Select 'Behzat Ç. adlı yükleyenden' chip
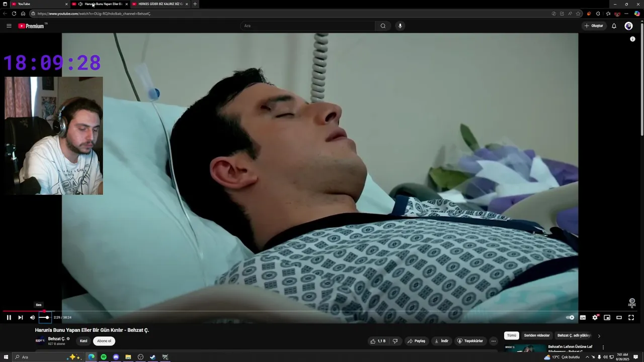The width and height of the screenshot is (644, 362). (574, 335)
